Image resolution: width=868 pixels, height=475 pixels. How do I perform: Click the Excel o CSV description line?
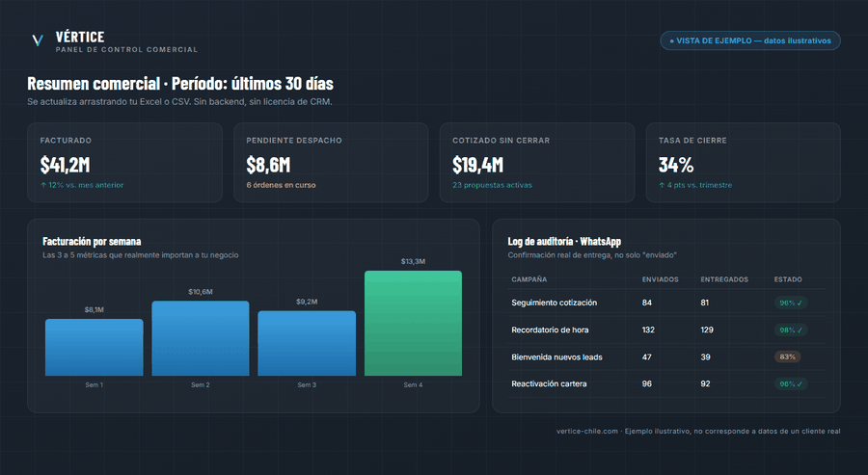pos(180,102)
